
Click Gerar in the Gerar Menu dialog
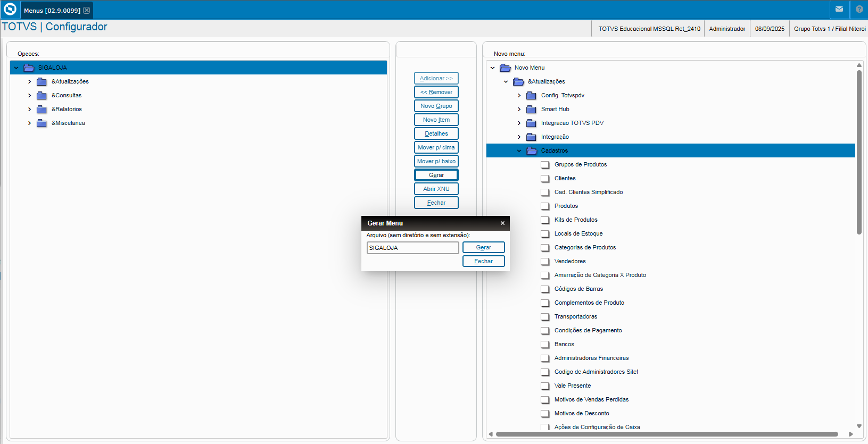[484, 247]
